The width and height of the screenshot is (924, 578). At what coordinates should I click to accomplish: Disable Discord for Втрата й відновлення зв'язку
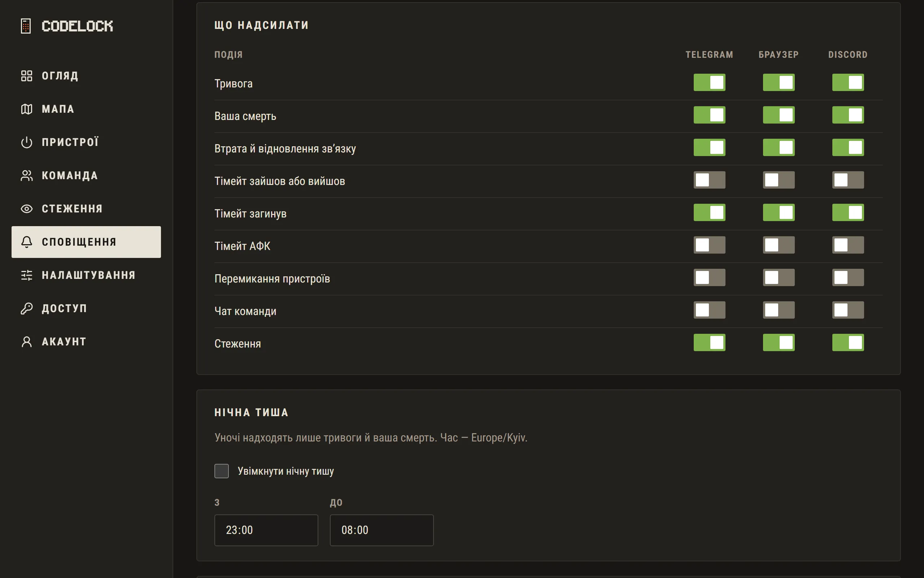pyautogui.click(x=848, y=147)
